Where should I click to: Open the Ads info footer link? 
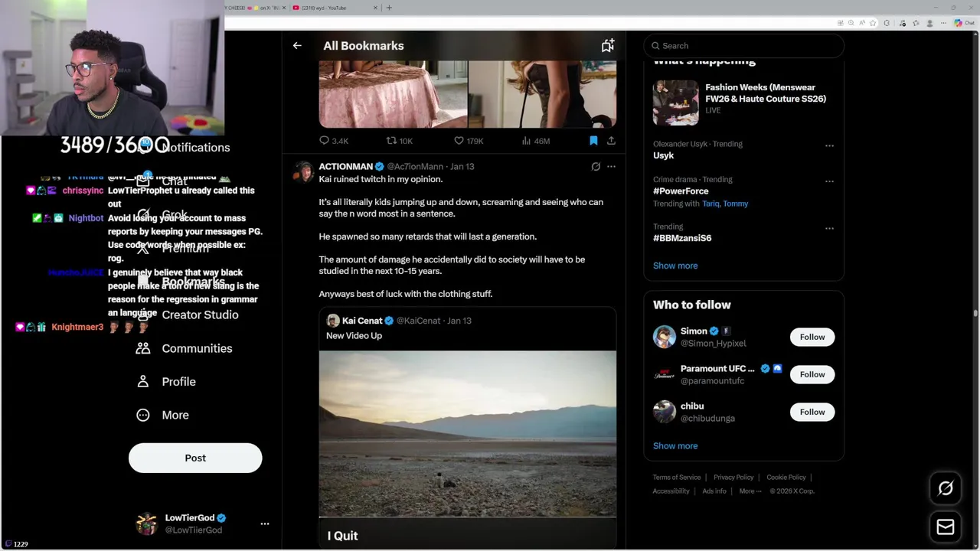pyautogui.click(x=714, y=491)
